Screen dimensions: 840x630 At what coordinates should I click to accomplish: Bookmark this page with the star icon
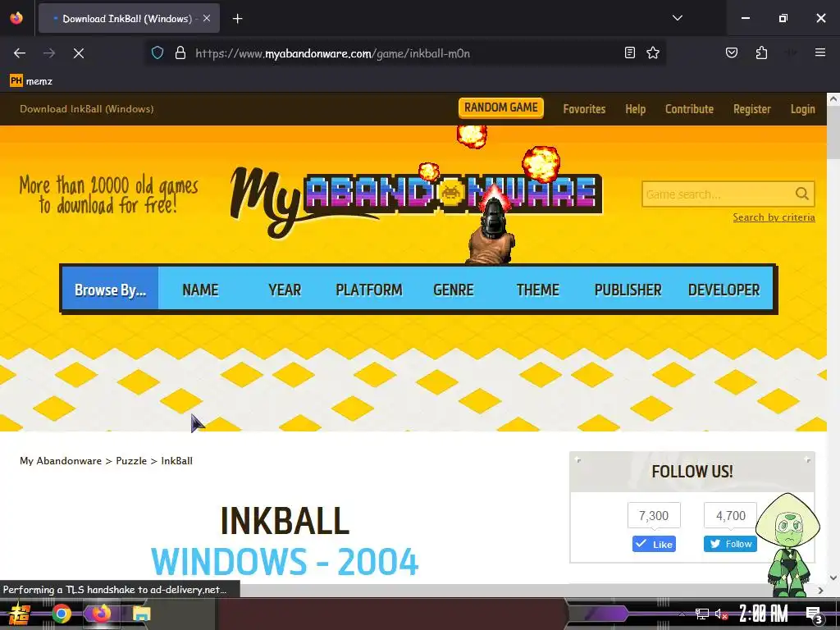click(x=652, y=52)
